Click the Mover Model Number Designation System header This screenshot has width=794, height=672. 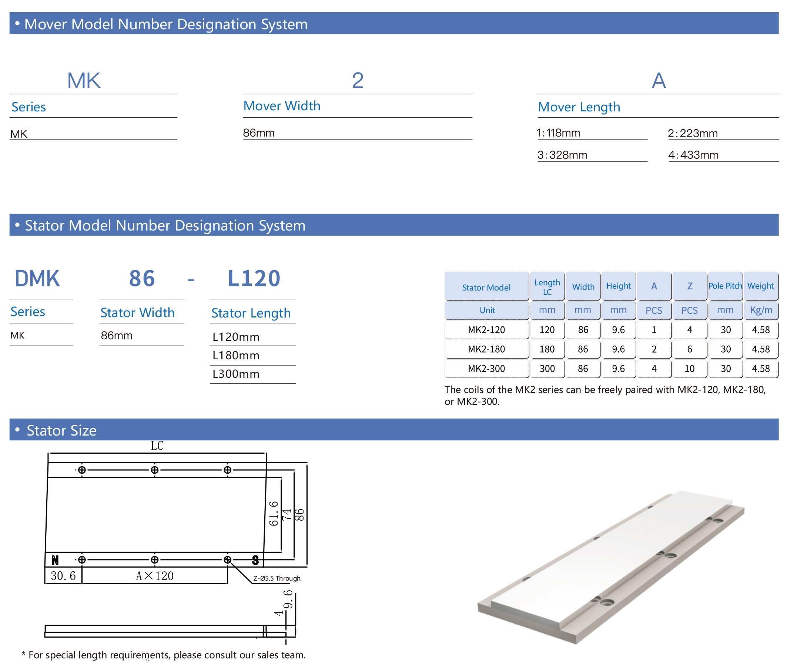point(166,24)
